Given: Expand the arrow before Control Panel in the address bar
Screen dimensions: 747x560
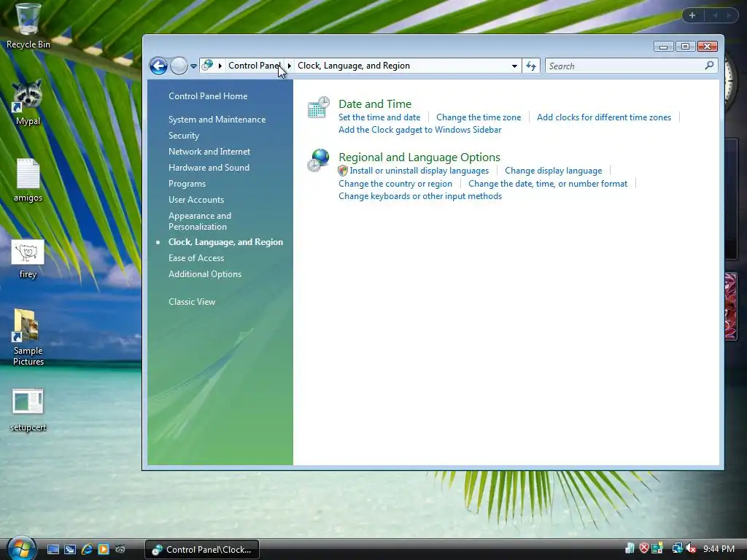Looking at the screenshot, I should 220,66.
